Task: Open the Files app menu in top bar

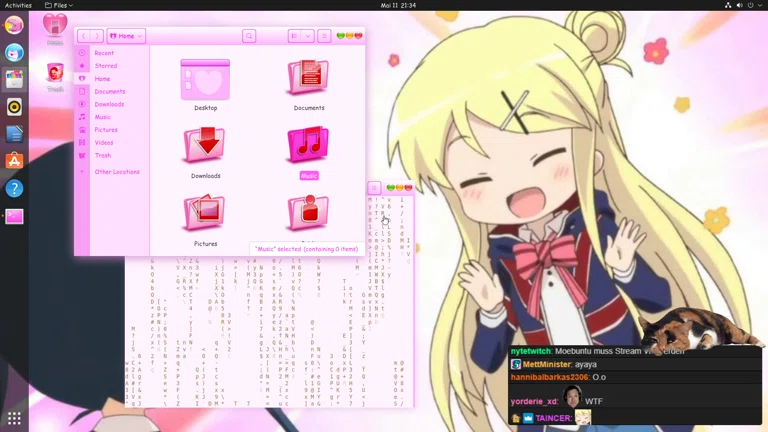Action: point(59,5)
